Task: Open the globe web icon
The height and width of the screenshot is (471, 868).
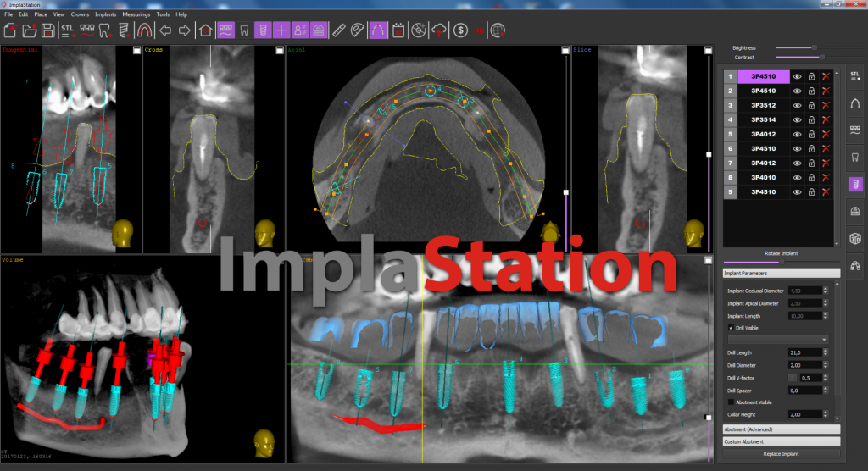Action: tap(498, 30)
